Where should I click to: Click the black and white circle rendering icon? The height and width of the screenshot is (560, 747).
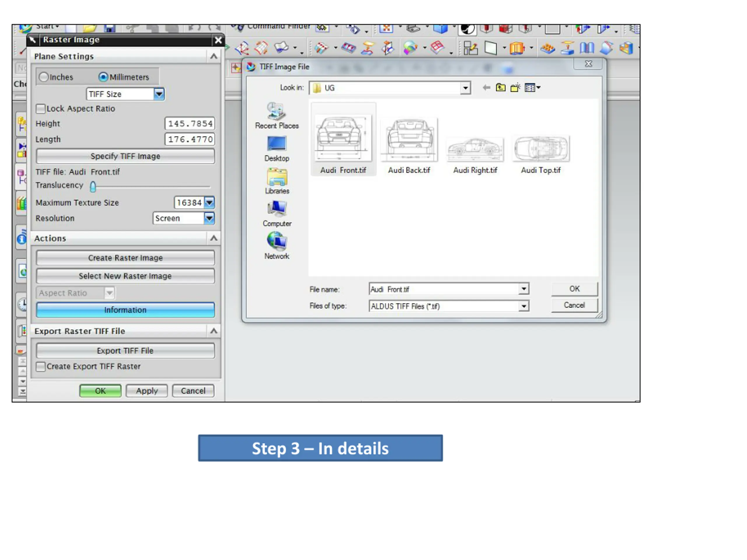coord(468,29)
